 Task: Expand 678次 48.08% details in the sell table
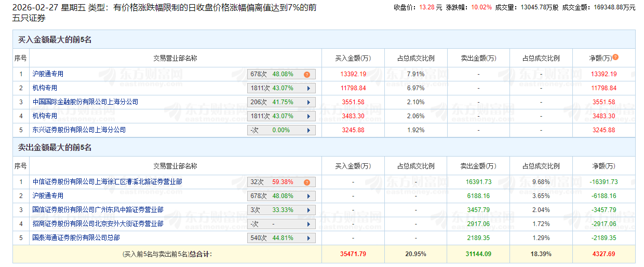[x=308, y=196]
